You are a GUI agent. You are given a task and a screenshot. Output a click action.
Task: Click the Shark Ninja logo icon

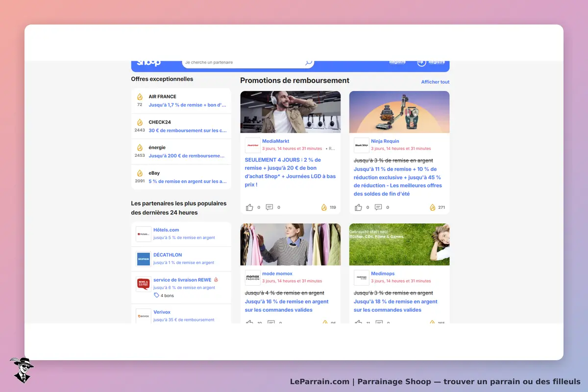(x=362, y=145)
